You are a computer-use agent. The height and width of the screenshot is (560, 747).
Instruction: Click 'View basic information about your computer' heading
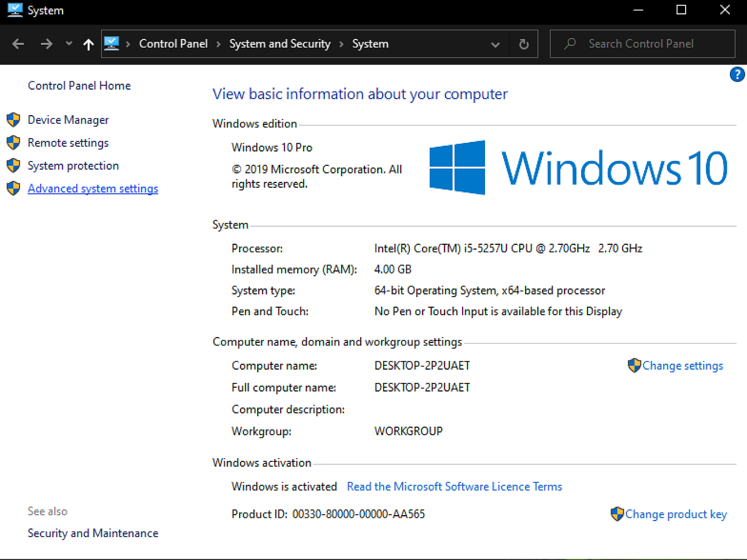360,94
